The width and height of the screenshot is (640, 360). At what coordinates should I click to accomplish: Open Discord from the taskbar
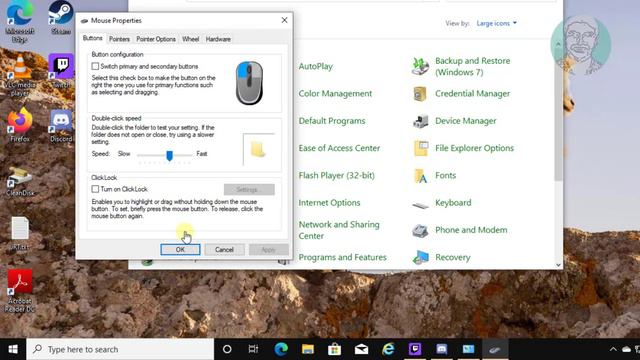point(442,349)
